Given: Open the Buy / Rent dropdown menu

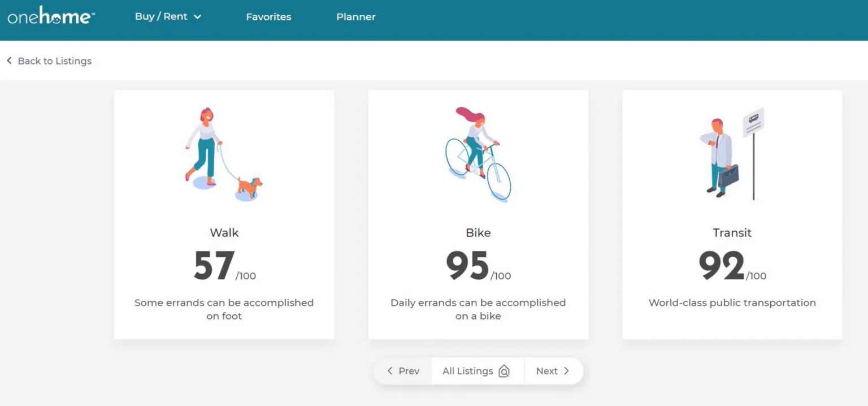Looking at the screenshot, I should pos(161,16).
